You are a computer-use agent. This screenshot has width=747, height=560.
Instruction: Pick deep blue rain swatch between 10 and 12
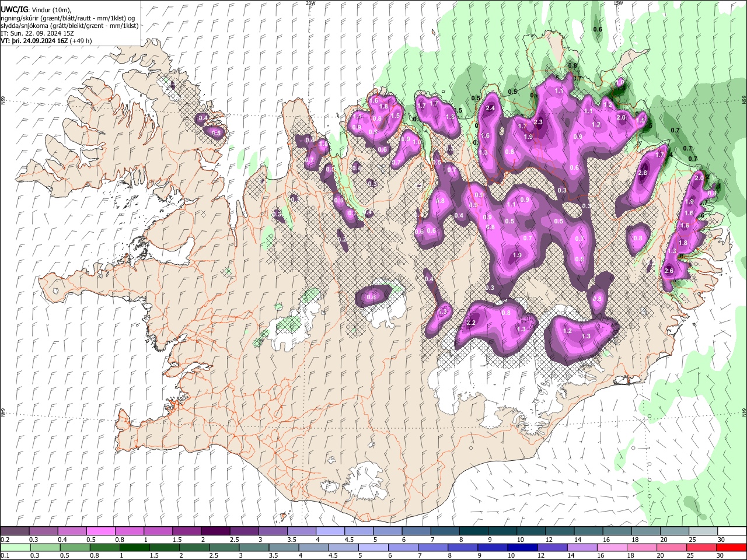(522, 547)
